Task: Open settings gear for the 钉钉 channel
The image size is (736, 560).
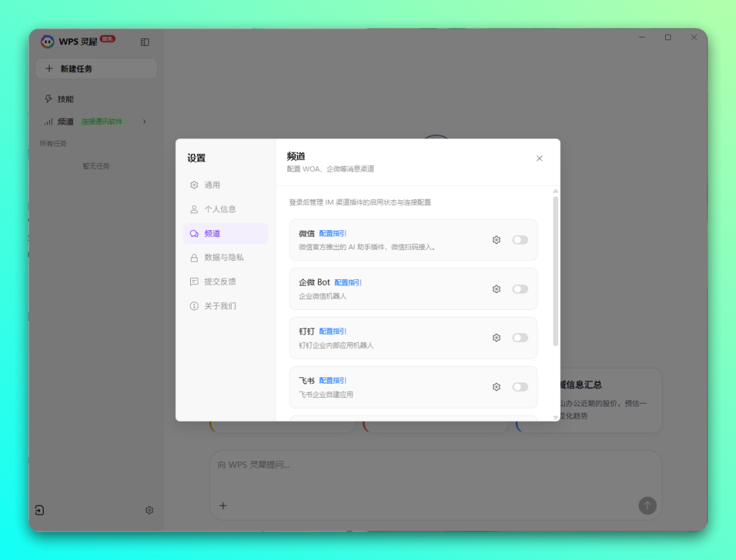Action: 496,337
